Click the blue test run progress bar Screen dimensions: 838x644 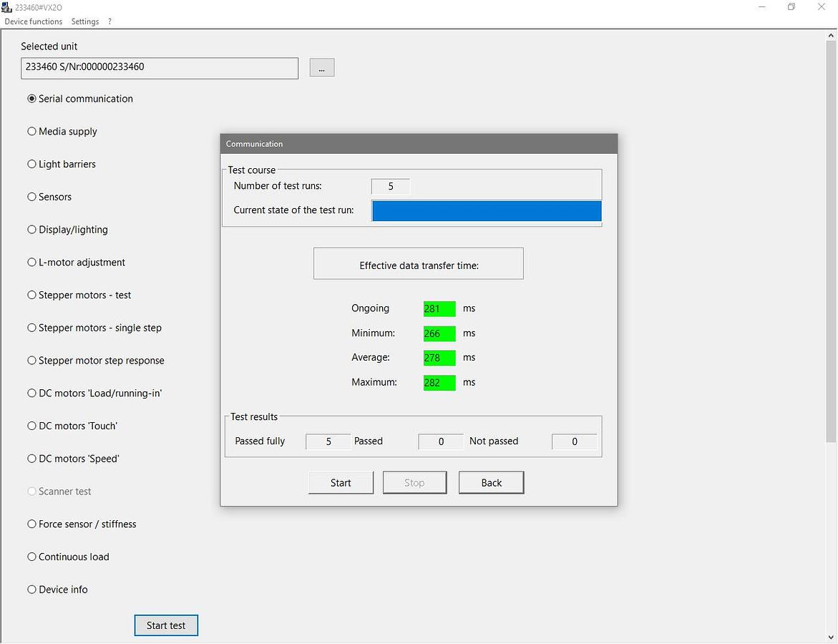(x=487, y=211)
